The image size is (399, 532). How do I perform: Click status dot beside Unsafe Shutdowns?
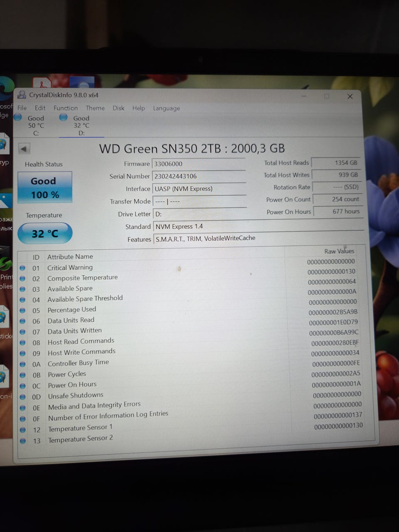click(22, 397)
